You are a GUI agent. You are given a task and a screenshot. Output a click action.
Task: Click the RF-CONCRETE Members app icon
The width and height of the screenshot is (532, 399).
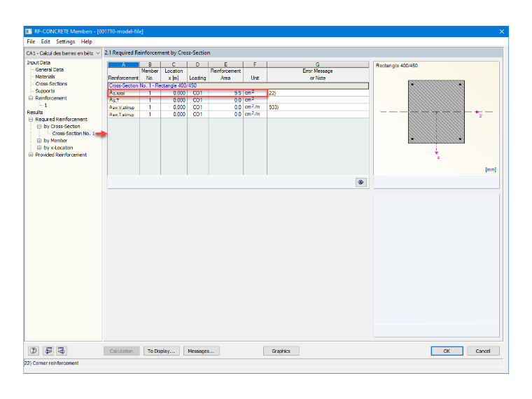(29, 31)
